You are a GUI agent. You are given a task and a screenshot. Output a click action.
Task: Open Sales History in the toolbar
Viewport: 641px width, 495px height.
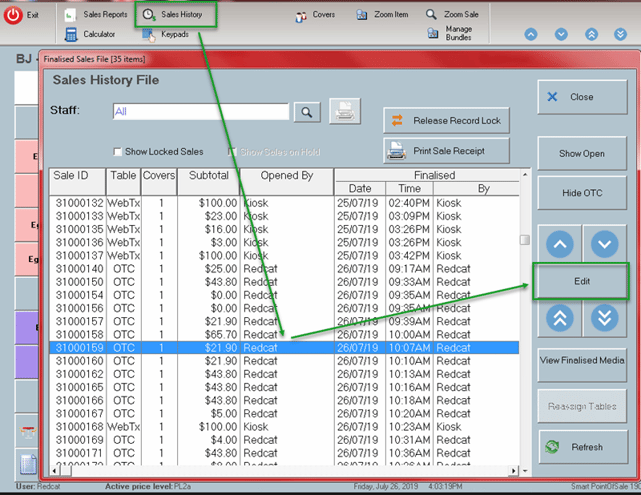(173, 15)
